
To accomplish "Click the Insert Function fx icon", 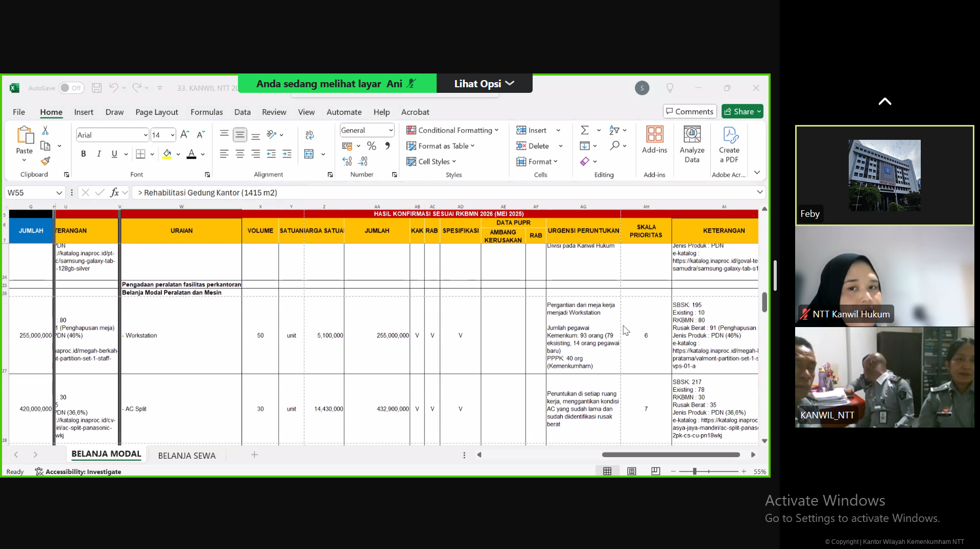I will tap(114, 192).
